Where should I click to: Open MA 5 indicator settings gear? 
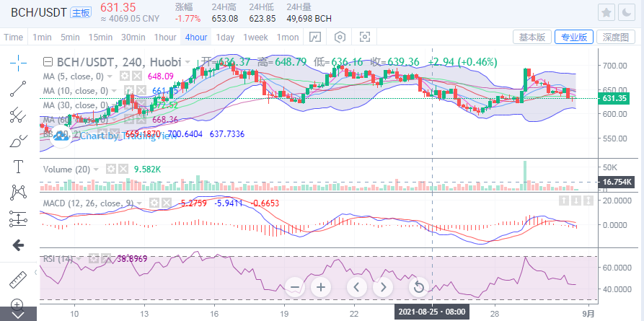point(125,76)
